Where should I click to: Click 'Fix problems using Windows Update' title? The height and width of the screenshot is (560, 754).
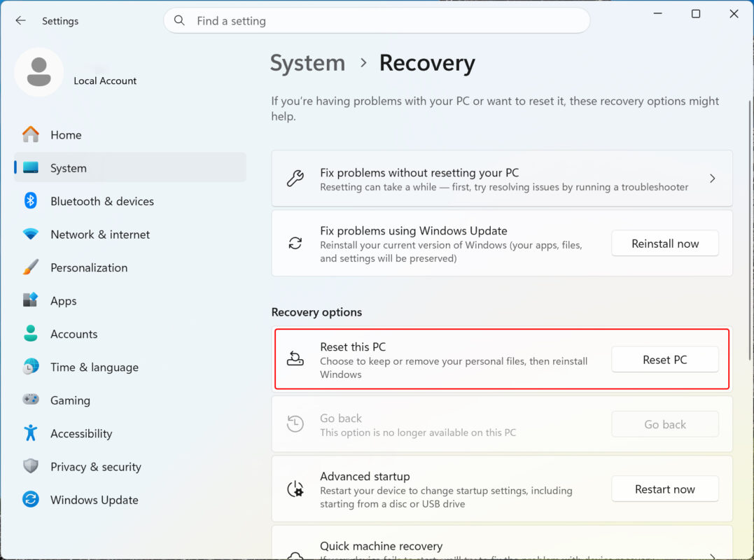point(414,231)
